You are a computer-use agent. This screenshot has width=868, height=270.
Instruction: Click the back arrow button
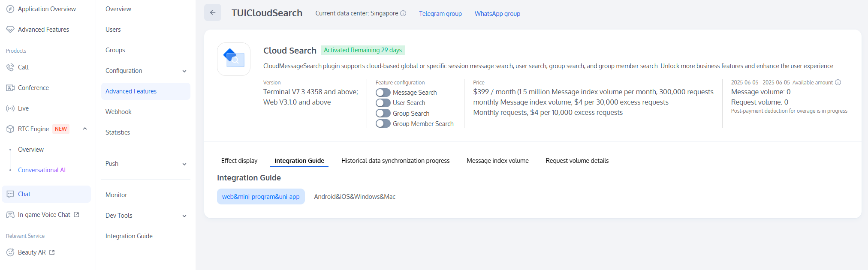(213, 12)
